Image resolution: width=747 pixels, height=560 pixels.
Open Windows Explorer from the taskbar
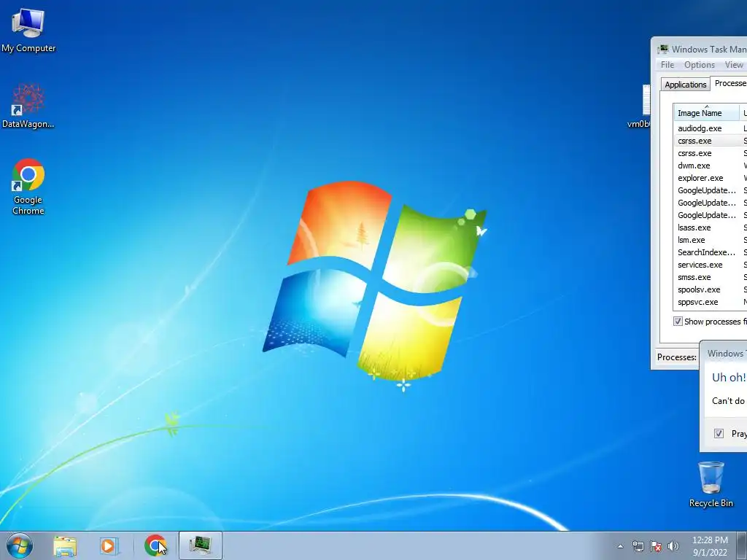65,545
